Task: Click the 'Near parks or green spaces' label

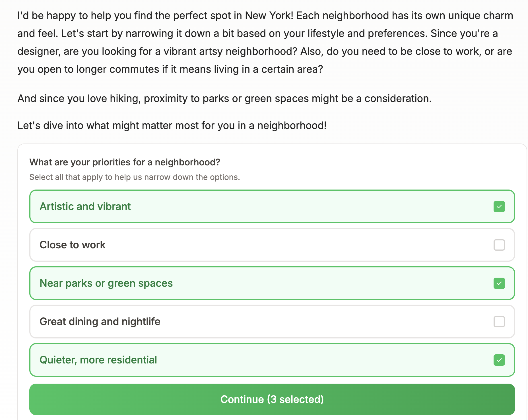Action: pyautogui.click(x=106, y=283)
